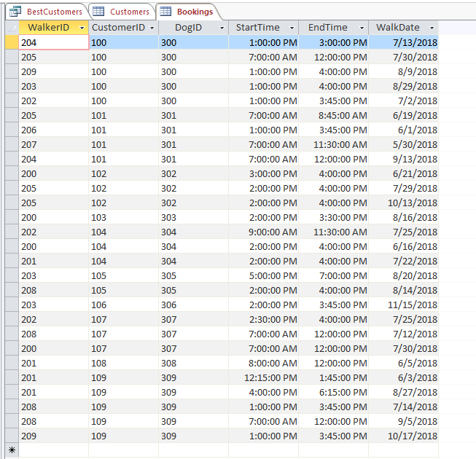Image resolution: width=476 pixels, height=459 pixels.
Task: Click the WalkDate cell 6/1/2018
Action: 403,130
